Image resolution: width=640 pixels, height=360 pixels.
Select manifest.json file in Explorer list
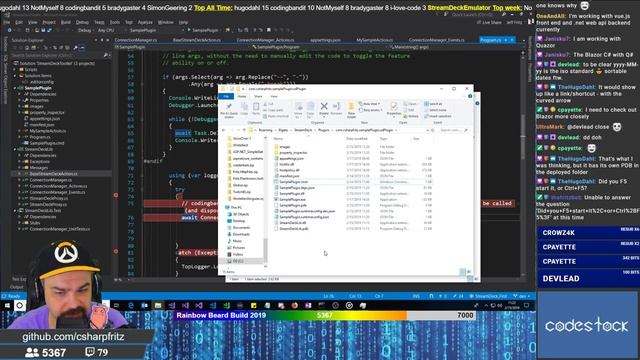pos(289,176)
